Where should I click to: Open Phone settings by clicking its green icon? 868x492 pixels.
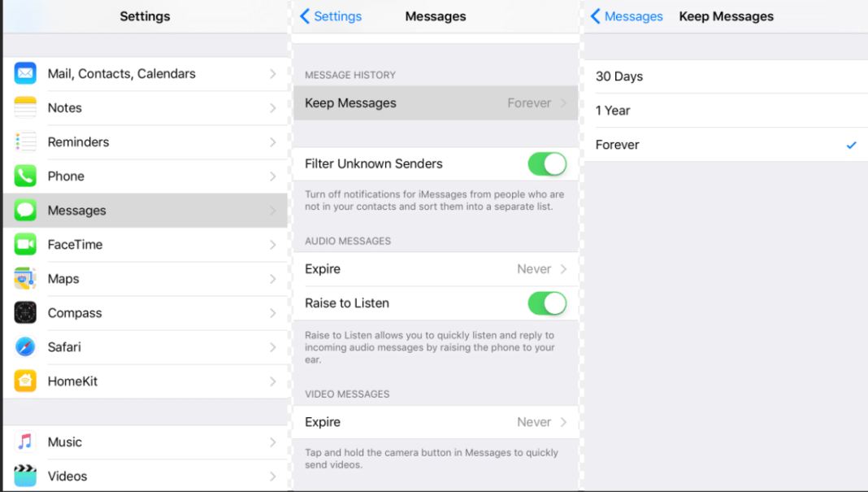24,176
